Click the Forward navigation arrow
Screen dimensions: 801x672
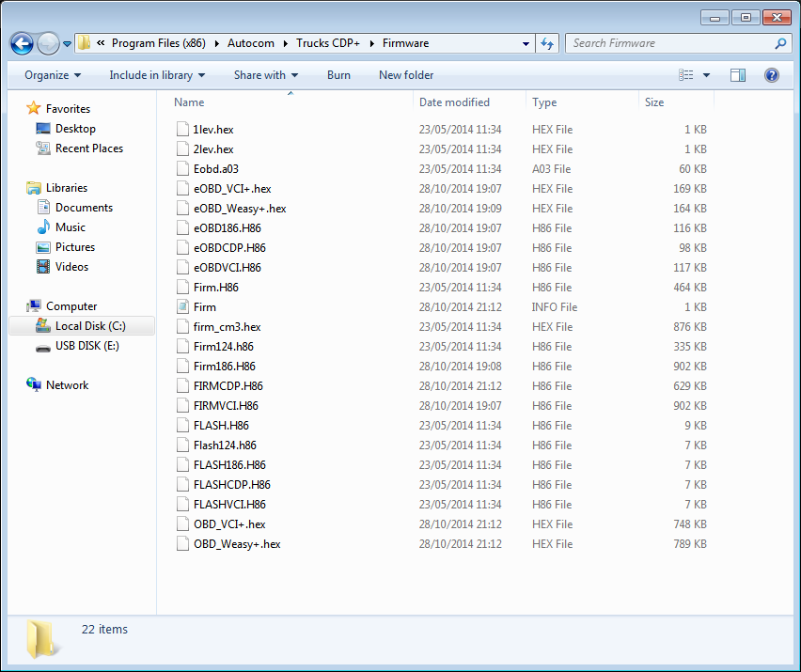coord(48,44)
